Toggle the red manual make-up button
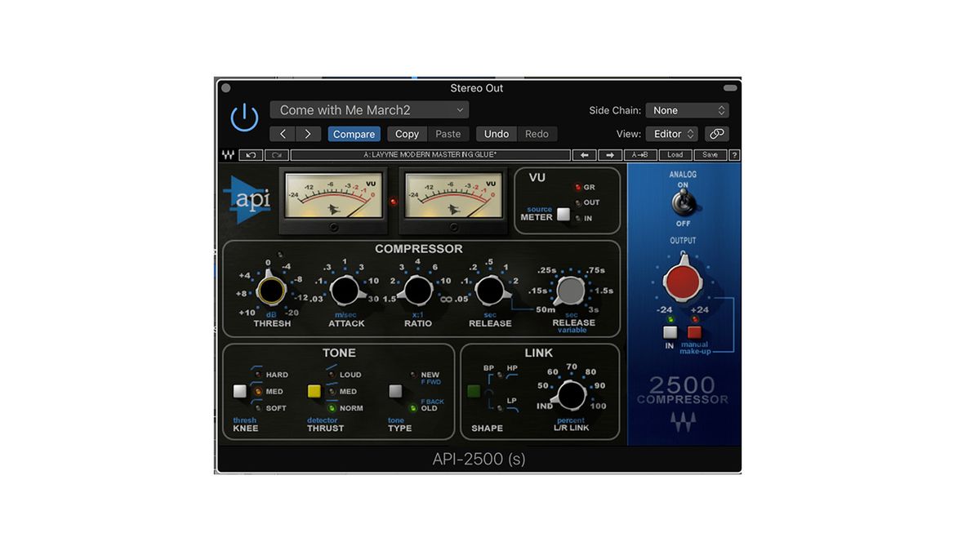 pyautogui.click(x=694, y=332)
